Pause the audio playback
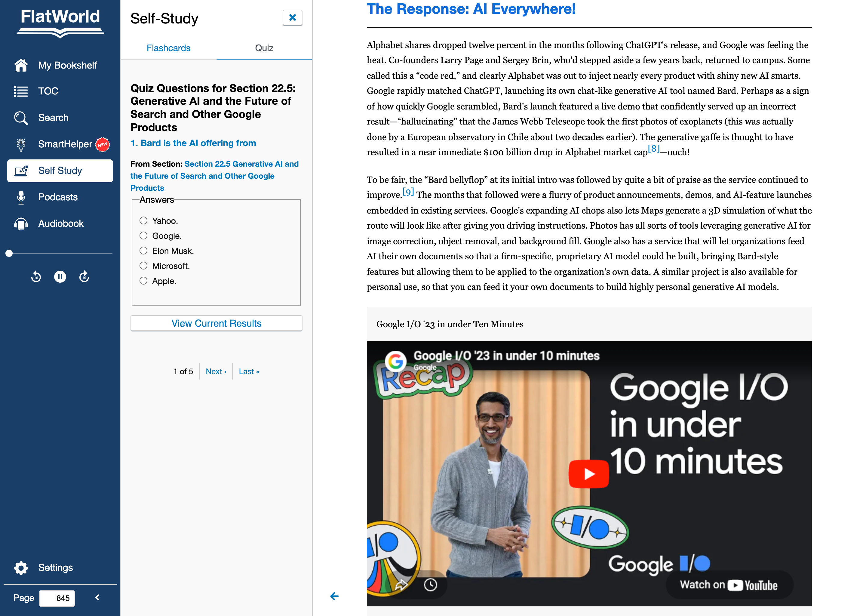Image resolution: width=866 pixels, height=616 pixels. click(60, 276)
